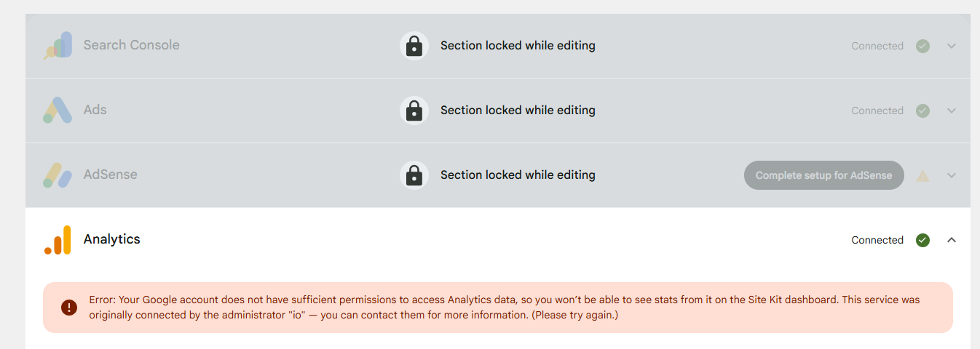This screenshot has height=349, width=980.
Task: Click the Analytics section heading
Action: point(112,239)
